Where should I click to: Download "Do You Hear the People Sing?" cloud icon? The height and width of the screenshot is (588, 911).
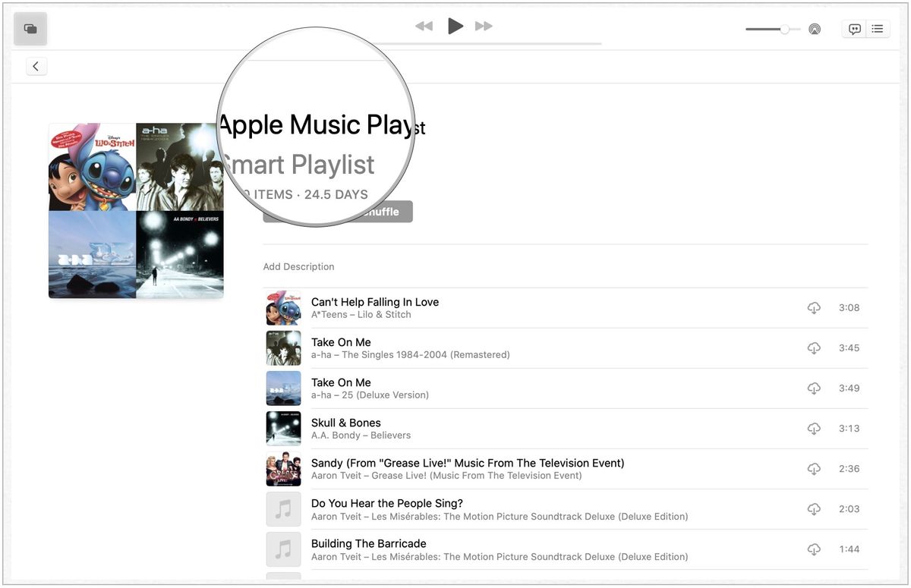(814, 508)
